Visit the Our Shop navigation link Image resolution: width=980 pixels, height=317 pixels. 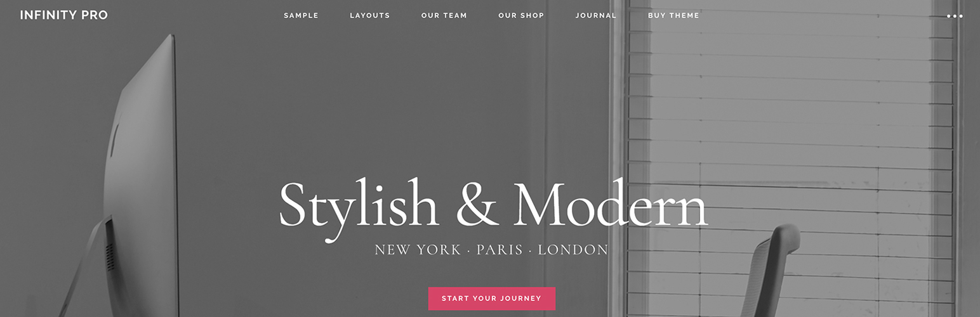pos(521,15)
